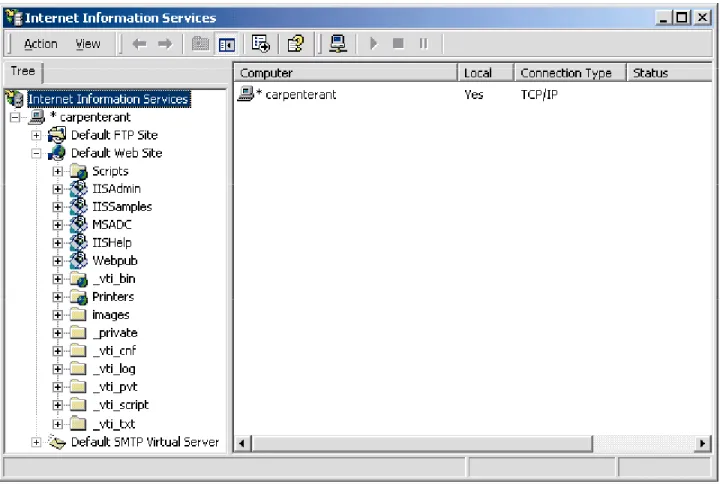Expand the _vti_log node

click(x=57, y=369)
